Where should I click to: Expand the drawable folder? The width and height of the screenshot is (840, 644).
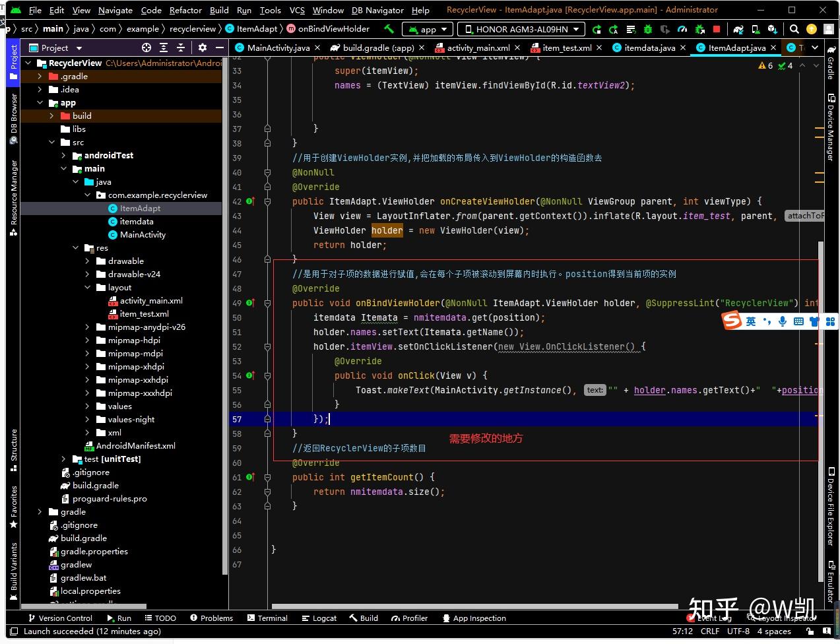88,261
